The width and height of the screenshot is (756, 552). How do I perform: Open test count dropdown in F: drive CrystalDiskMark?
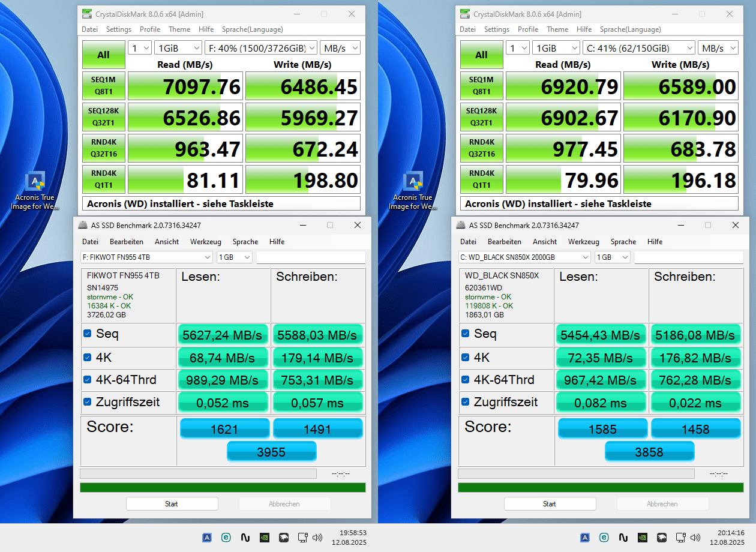tap(139, 48)
